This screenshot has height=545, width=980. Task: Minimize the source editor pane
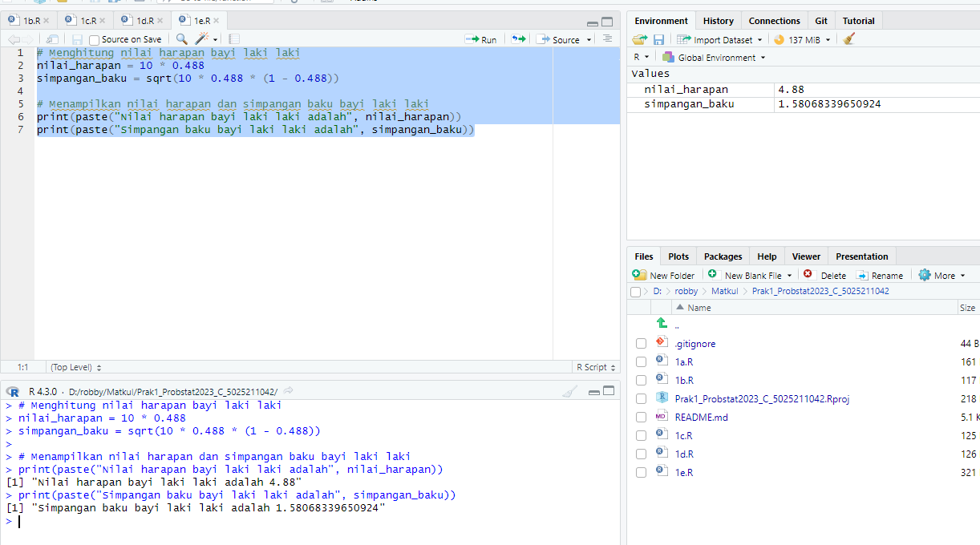592,22
